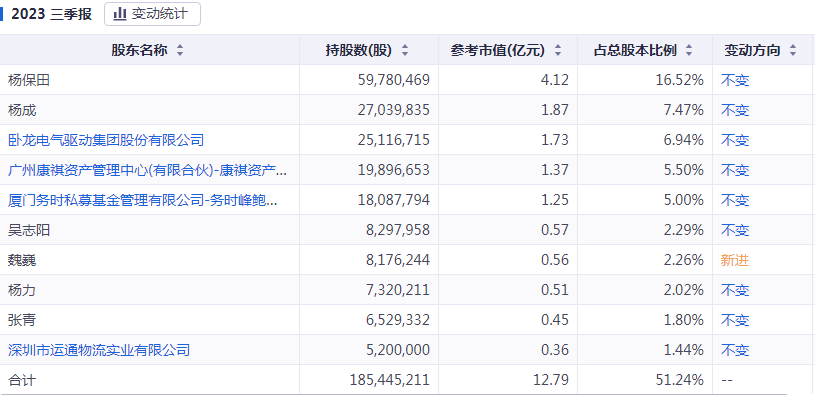Click 不变 in the 广州康祺 row

click(x=735, y=170)
